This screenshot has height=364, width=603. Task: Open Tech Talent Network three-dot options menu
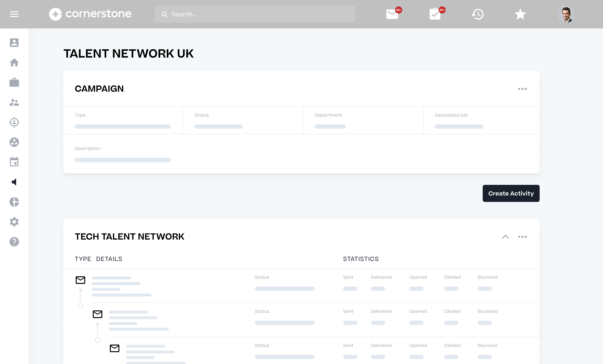pos(522,237)
